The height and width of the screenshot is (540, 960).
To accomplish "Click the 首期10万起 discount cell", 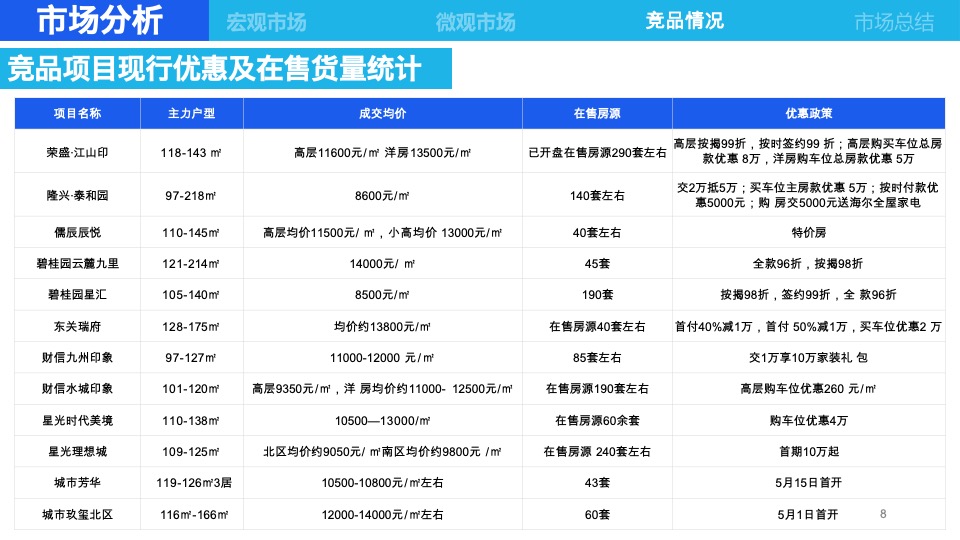I will coord(809,452).
